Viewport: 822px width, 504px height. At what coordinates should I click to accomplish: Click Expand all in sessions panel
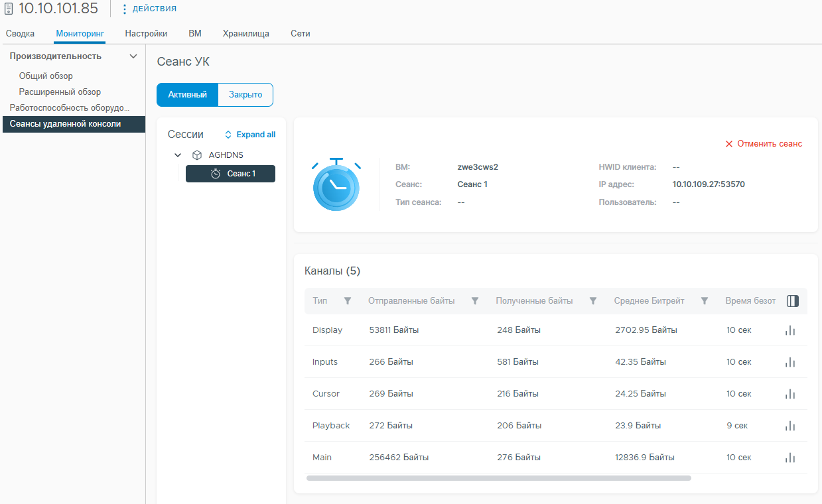pos(250,135)
